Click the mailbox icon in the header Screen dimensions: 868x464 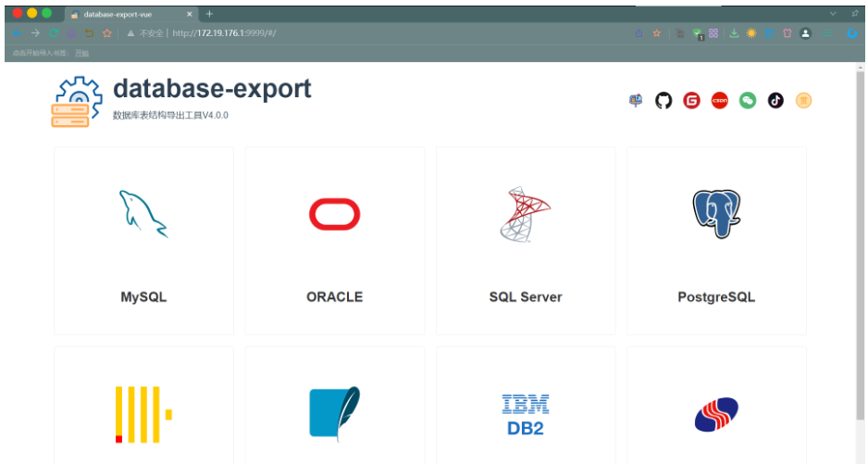point(636,100)
